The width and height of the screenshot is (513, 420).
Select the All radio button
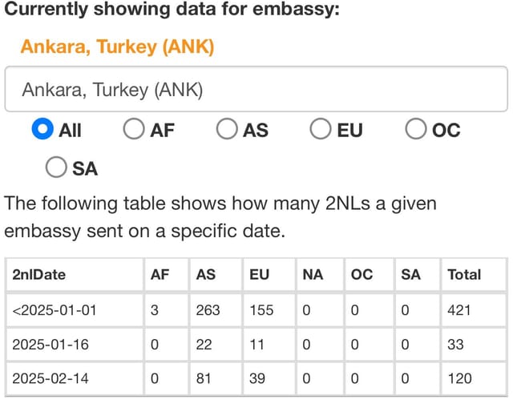click(x=42, y=129)
